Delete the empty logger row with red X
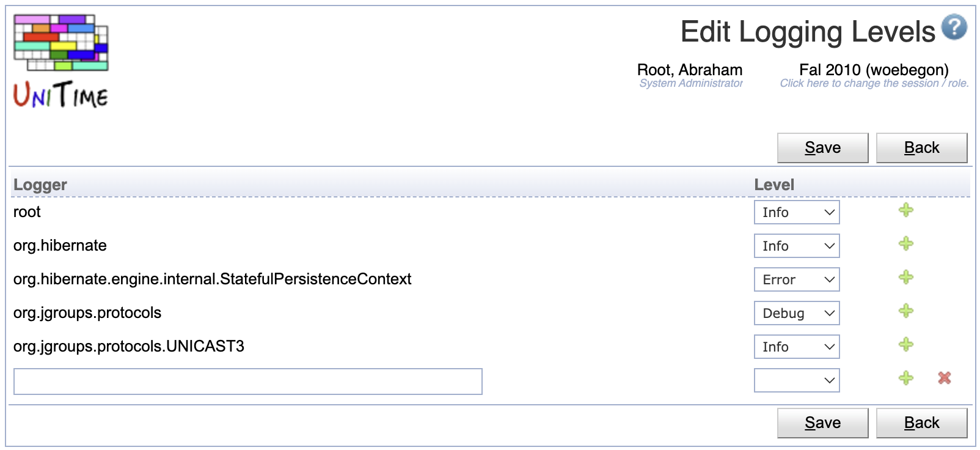Image resolution: width=980 pixels, height=450 pixels. pyautogui.click(x=945, y=378)
